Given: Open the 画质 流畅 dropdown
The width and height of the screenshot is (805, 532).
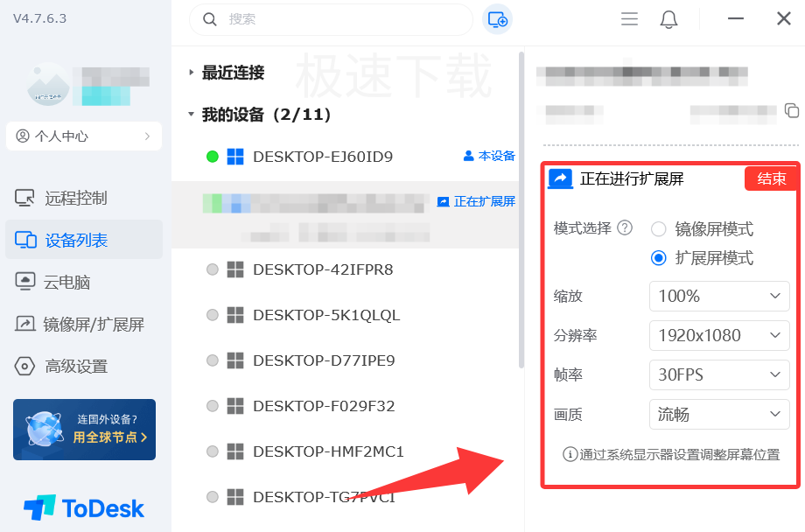Looking at the screenshot, I should pyautogui.click(x=719, y=414).
